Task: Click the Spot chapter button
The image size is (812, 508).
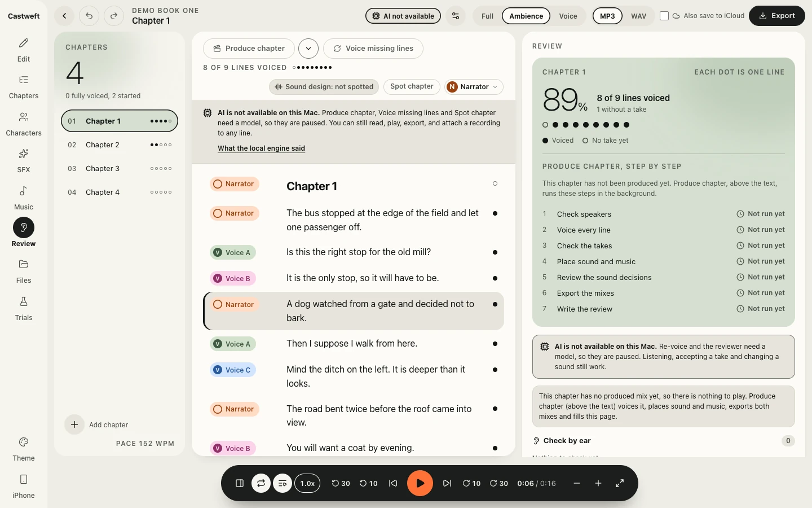Action: (x=412, y=87)
